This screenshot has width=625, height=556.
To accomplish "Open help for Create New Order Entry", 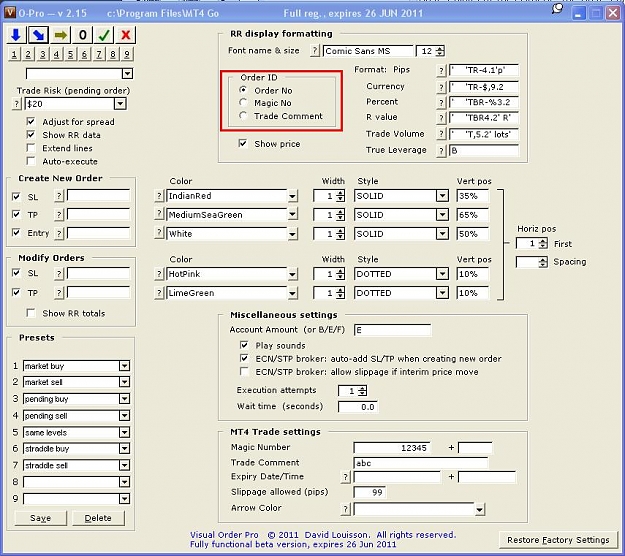I will pos(59,234).
